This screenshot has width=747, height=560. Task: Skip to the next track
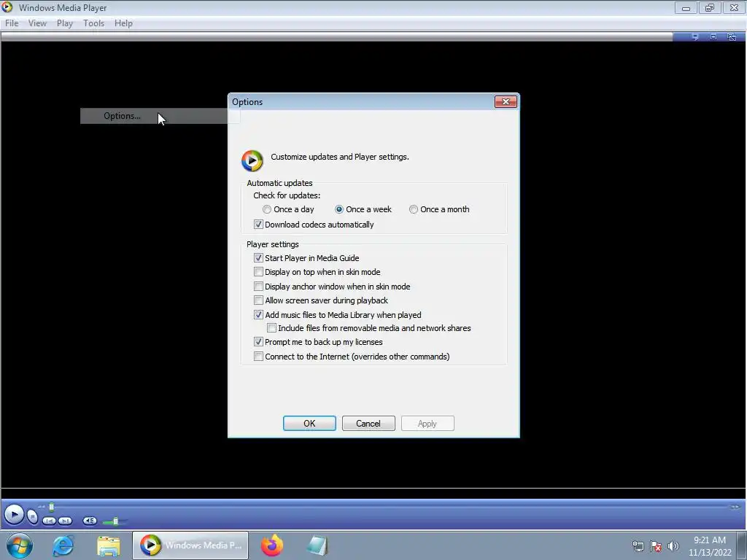pyautogui.click(x=65, y=521)
